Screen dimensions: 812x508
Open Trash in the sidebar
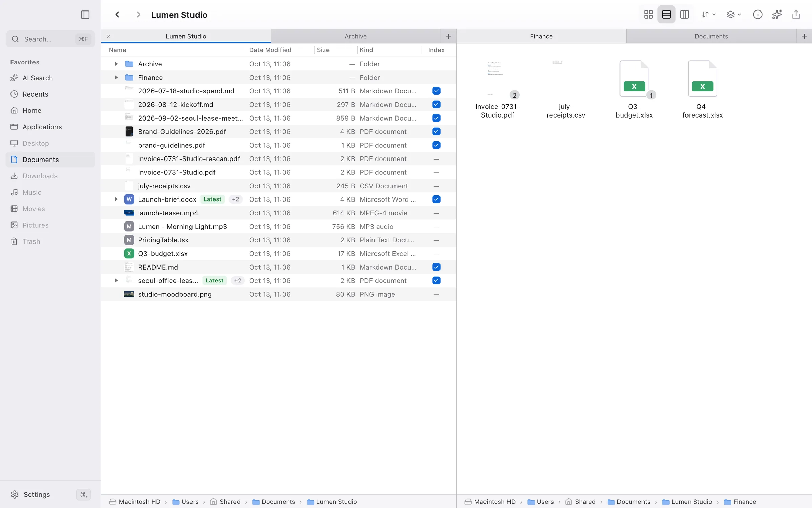50,241
